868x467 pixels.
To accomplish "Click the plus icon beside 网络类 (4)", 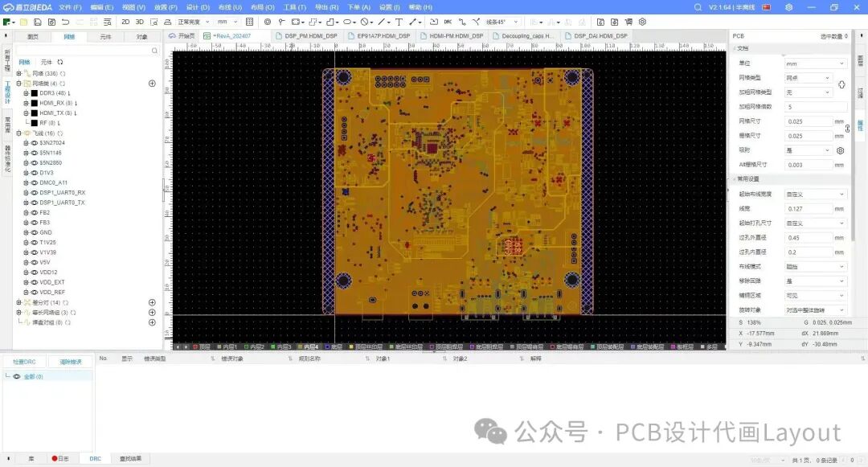I will pyautogui.click(x=152, y=84).
